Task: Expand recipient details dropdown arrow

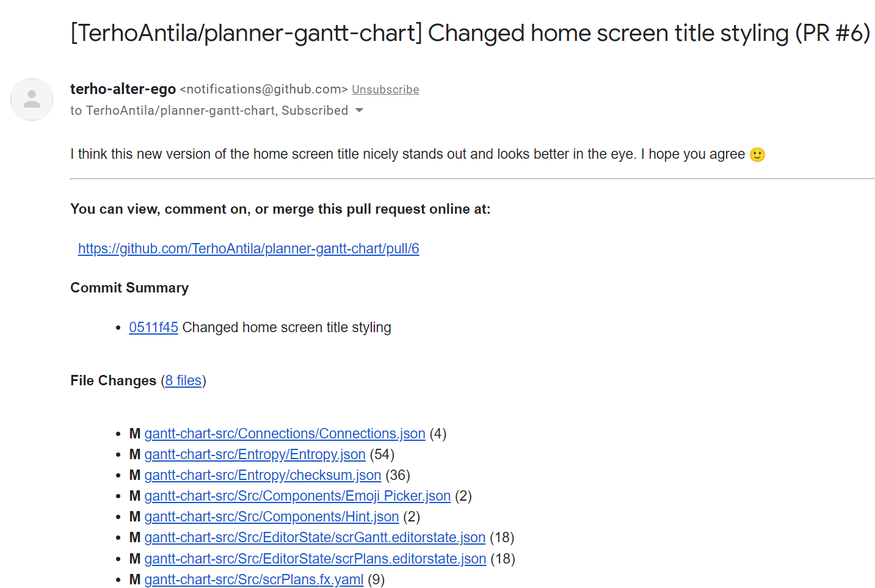Action: 359,111
